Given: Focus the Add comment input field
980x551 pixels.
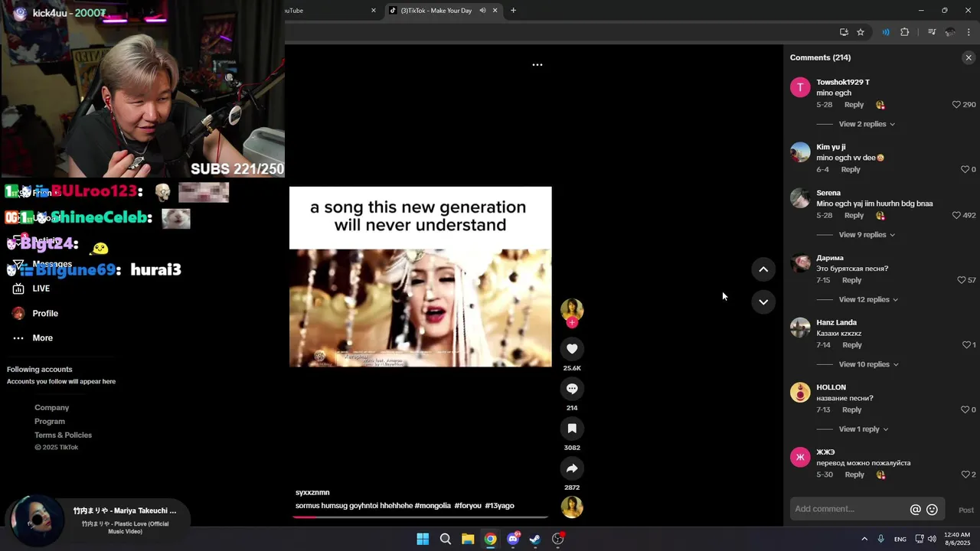Looking at the screenshot, I should (x=848, y=509).
